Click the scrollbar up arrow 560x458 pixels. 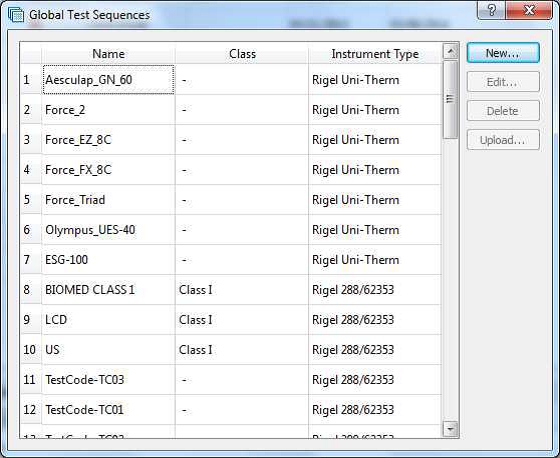point(450,51)
